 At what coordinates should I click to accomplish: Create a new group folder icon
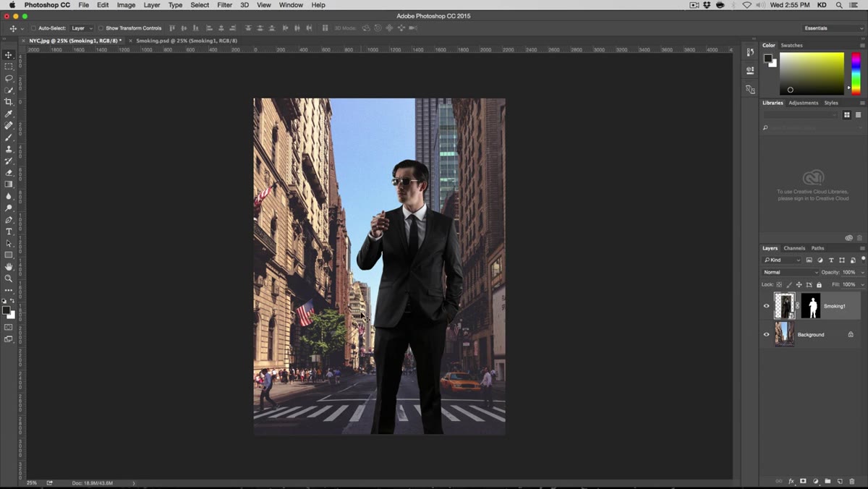[x=827, y=481]
